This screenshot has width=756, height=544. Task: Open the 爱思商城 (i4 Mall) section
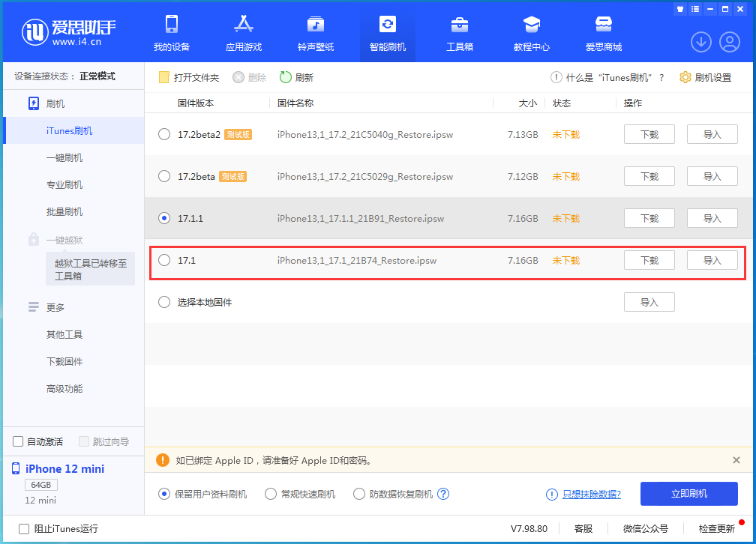point(603,33)
